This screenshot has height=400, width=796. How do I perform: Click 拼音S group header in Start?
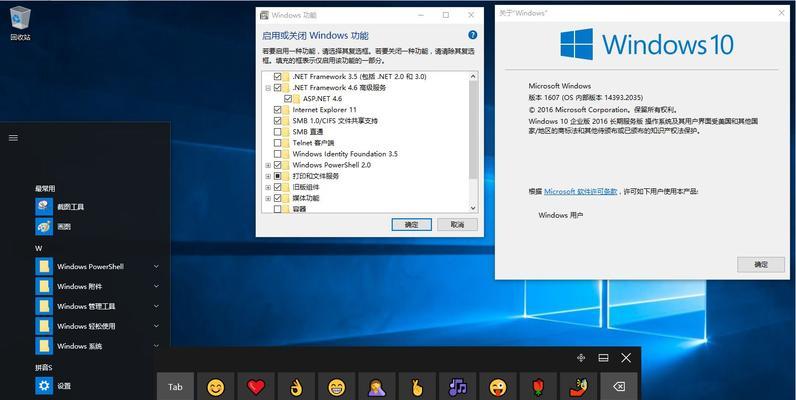[x=44, y=367]
